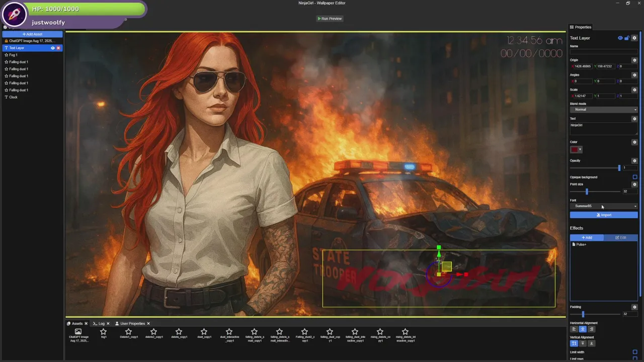Enable the Limit width checkbox
Image resolution: width=644 pixels, height=362 pixels.
(x=635, y=352)
